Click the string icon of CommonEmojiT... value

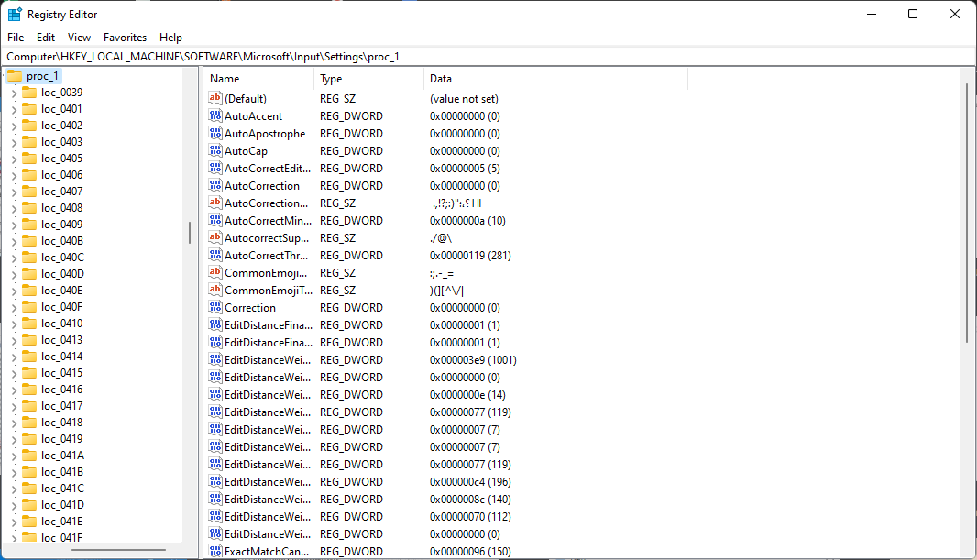(x=215, y=290)
